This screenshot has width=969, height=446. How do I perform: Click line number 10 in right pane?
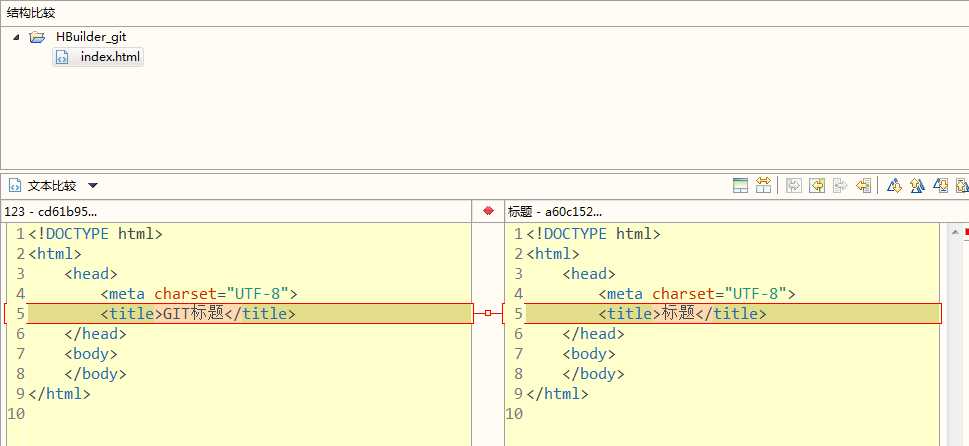(514, 414)
